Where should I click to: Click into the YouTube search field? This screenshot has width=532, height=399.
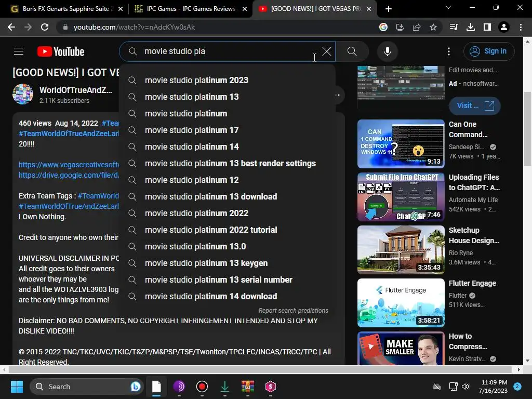pyautogui.click(x=228, y=51)
